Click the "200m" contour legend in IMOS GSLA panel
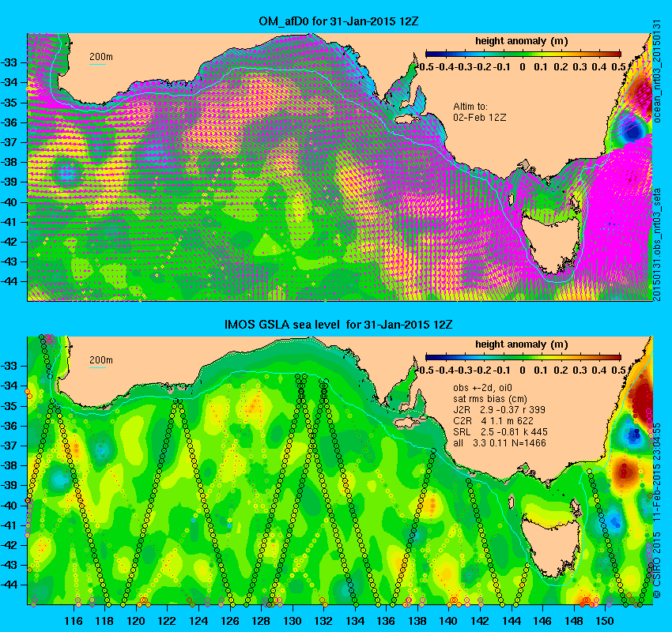The width and height of the screenshot is (672, 632). coord(100,360)
